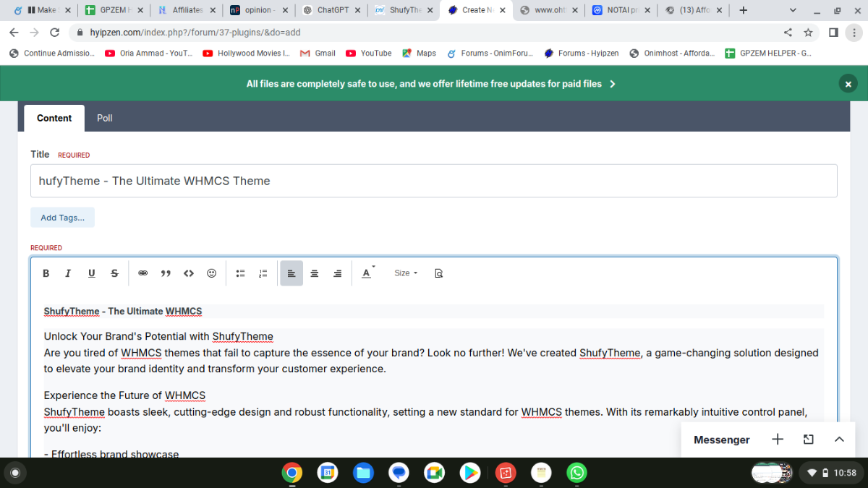868x488 pixels.
Task: Switch to the opinion tab
Action: click(x=259, y=10)
